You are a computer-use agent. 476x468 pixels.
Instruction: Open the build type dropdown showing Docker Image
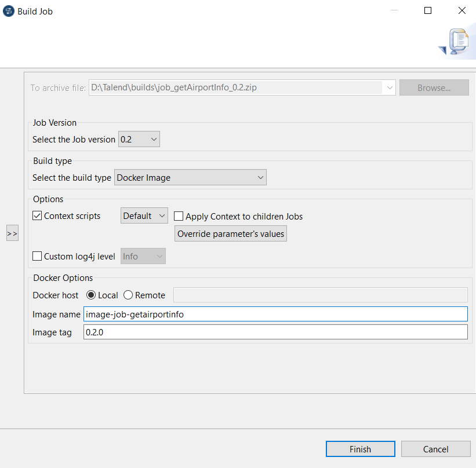(259, 177)
